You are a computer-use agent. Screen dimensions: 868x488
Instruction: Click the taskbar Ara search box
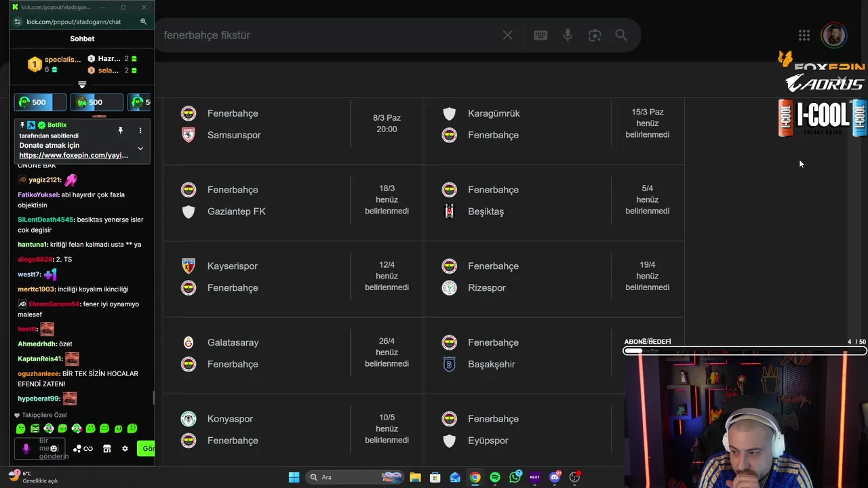pyautogui.click(x=354, y=477)
